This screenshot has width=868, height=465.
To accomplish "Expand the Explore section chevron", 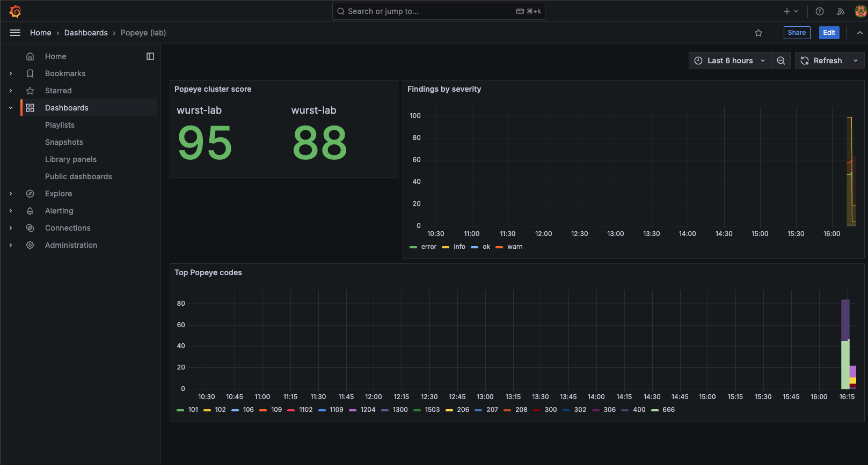I will (11, 194).
